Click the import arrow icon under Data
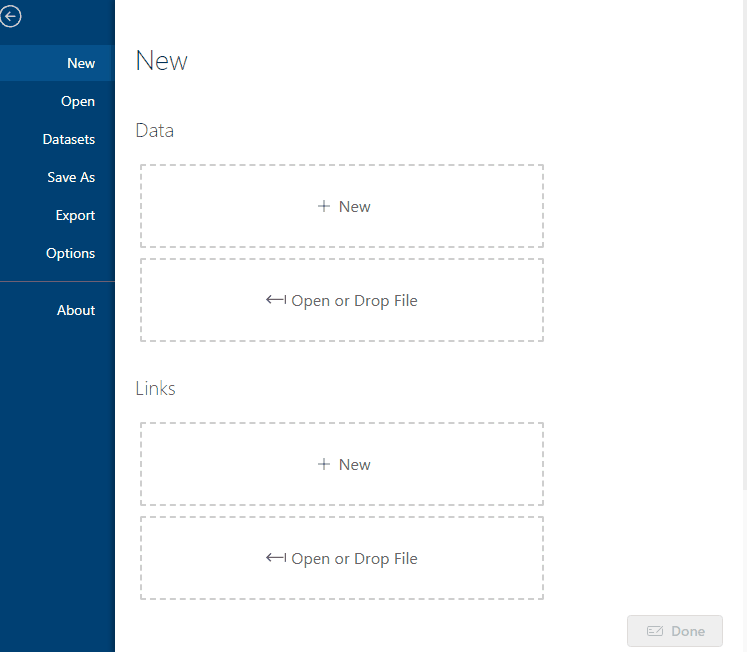The image size is (747, 652). [276, 300]
